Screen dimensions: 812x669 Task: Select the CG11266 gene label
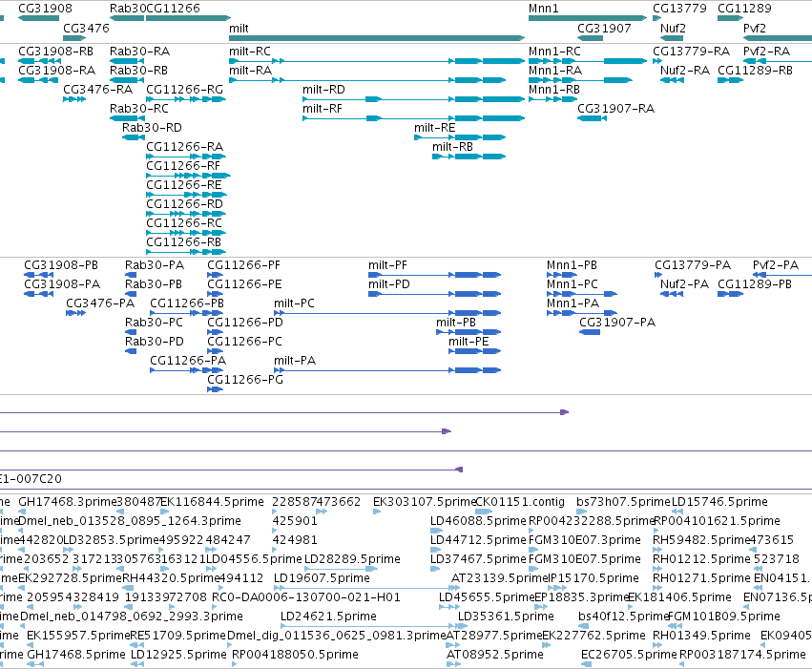173,9
